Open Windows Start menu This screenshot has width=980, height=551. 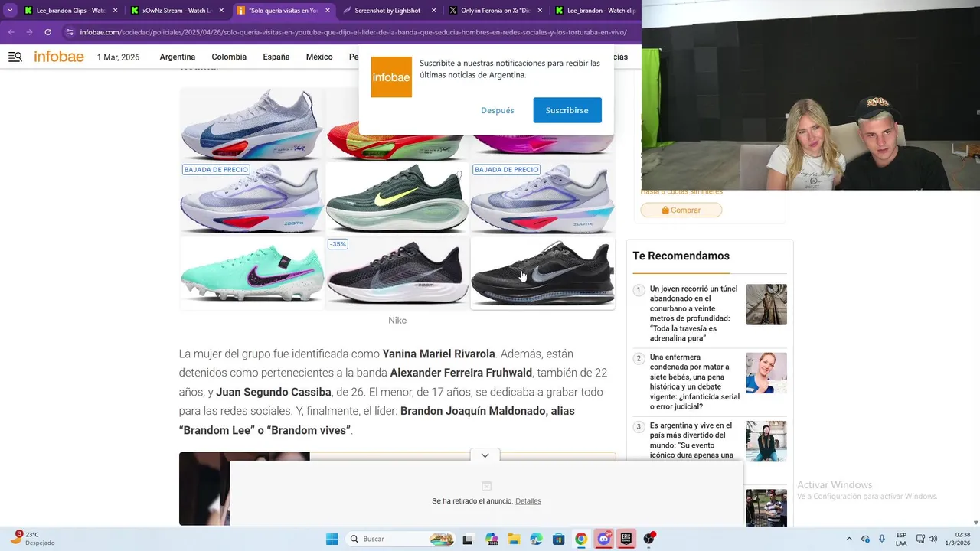(x=332, y=539)
